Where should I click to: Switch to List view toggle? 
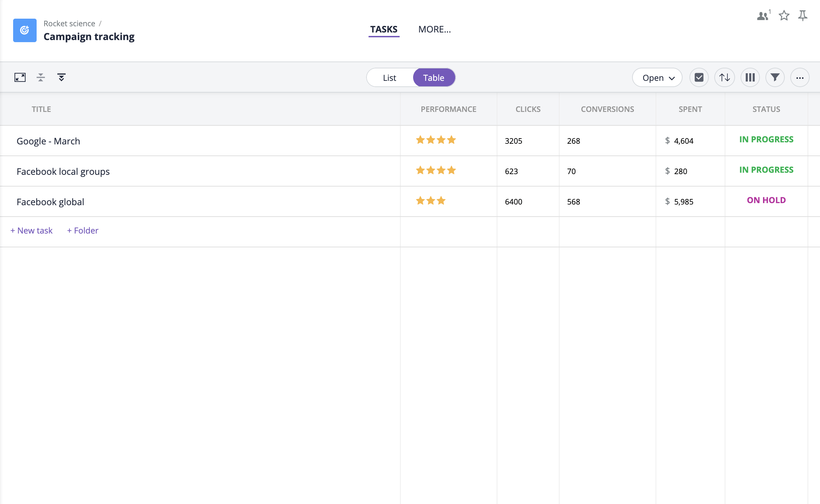tap(389, 77)
